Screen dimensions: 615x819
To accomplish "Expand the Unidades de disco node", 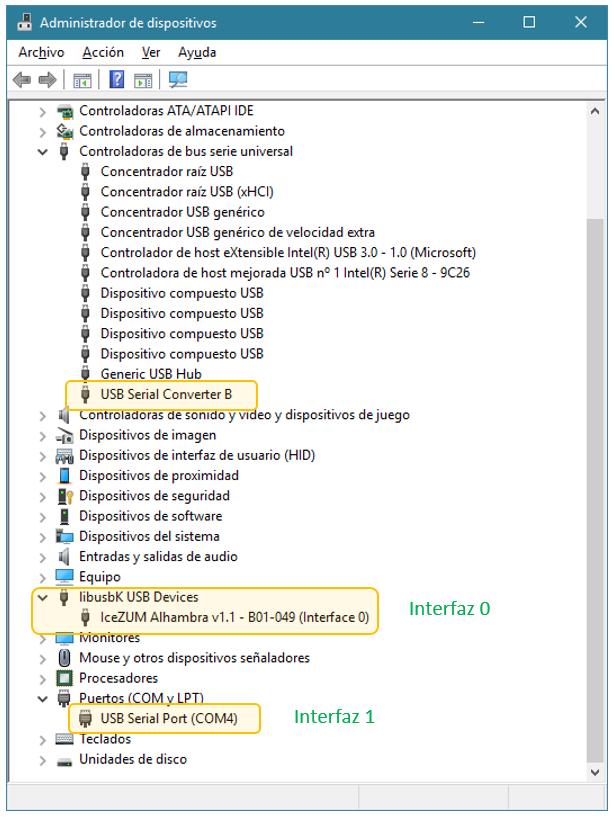I will tap(43, 760).
